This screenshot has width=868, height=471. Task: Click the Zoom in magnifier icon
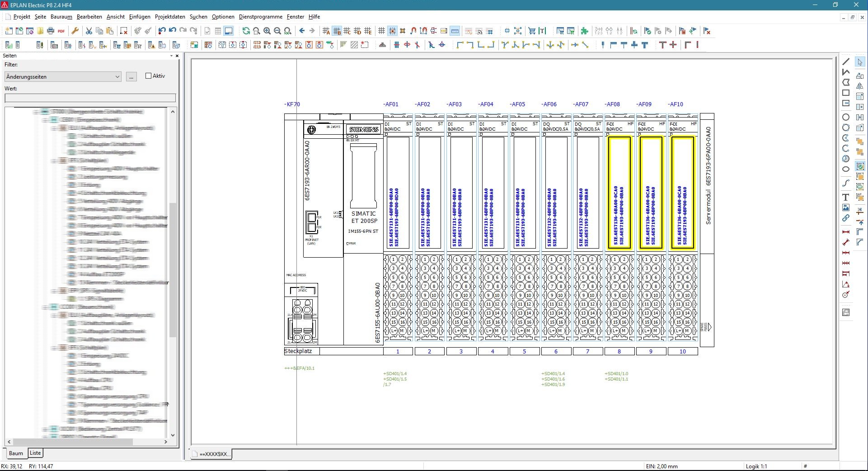pyautogui.click(x=267, y=31)
